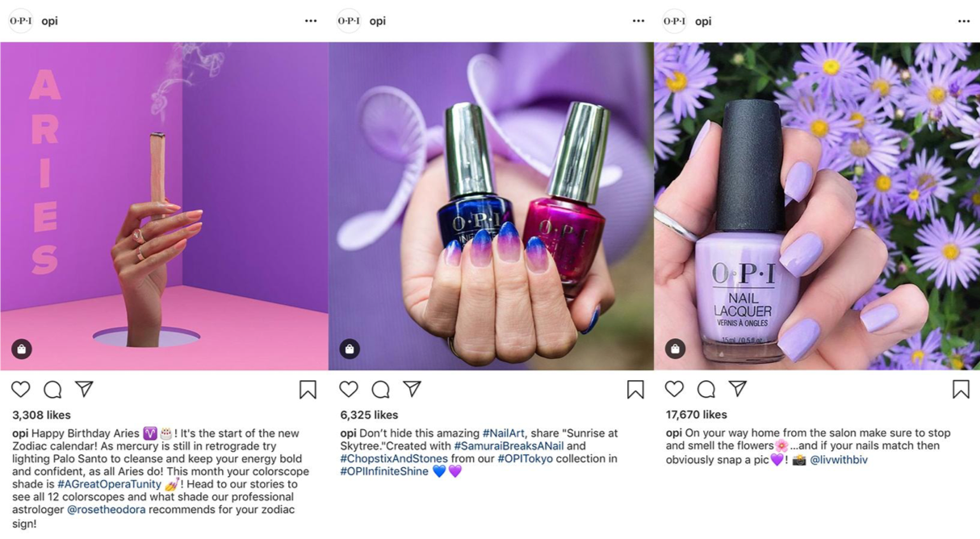The image size is (980, 539).
Task: Share the lilac nail lacquer post
Action: click(x=738, y=388)
